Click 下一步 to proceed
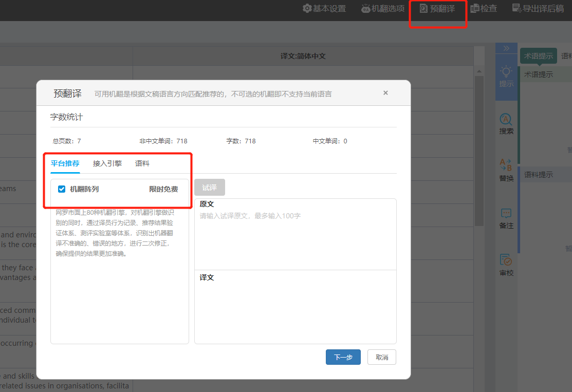This screenshot has width=572, height=392. coord(343,357)
